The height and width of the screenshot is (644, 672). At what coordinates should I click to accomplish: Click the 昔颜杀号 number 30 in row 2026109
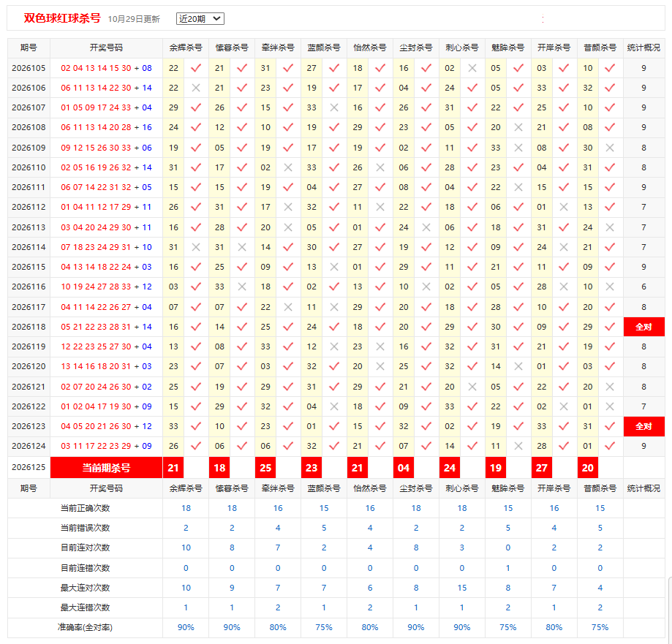click(x=588, y=148)
